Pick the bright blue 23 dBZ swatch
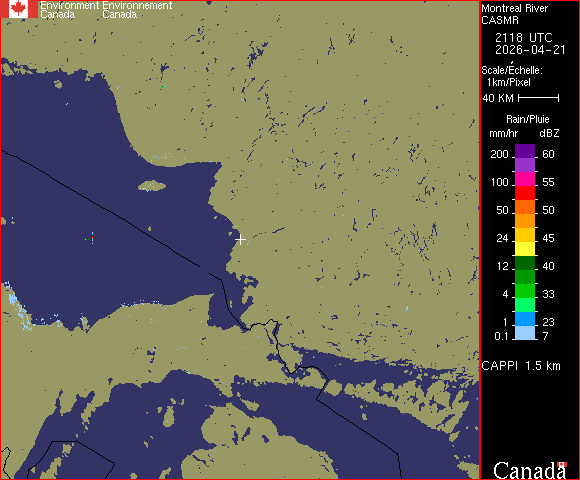Screen dimensions: 580x480 click(x=525, y=319)
